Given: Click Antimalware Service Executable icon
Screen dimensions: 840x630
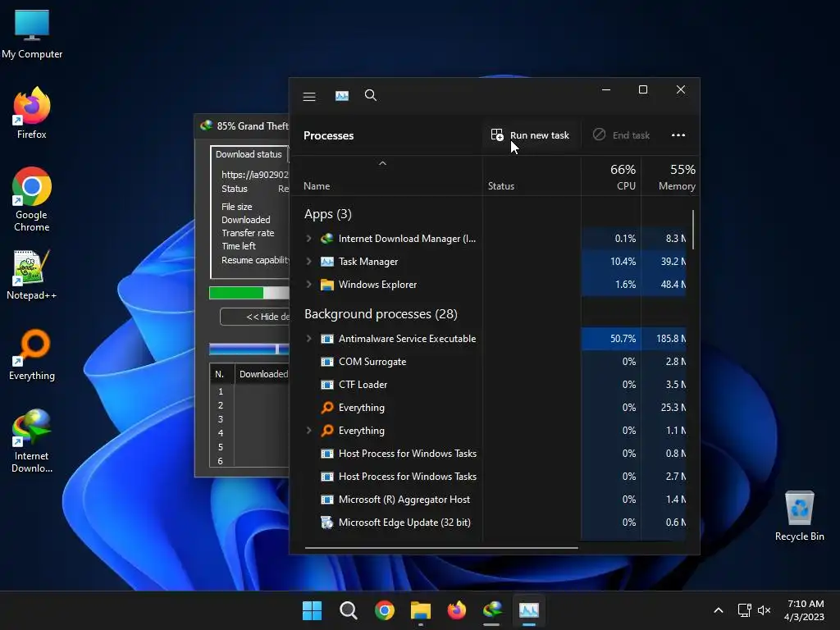Looking at the screenshot, I should coord(326,339).
